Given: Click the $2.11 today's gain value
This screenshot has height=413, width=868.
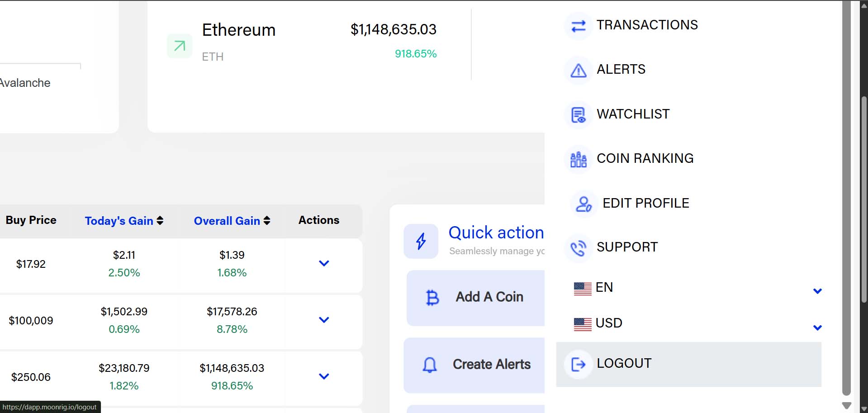Looking at the screenshot, I should click(124, 255).
